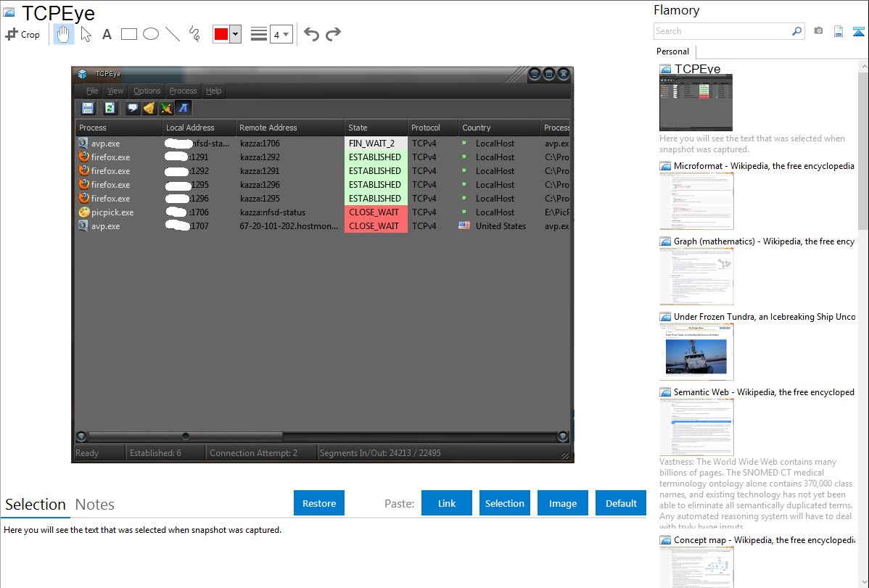Activate the hand pan tool
The image size is (869, 588).
coord(64,34)
